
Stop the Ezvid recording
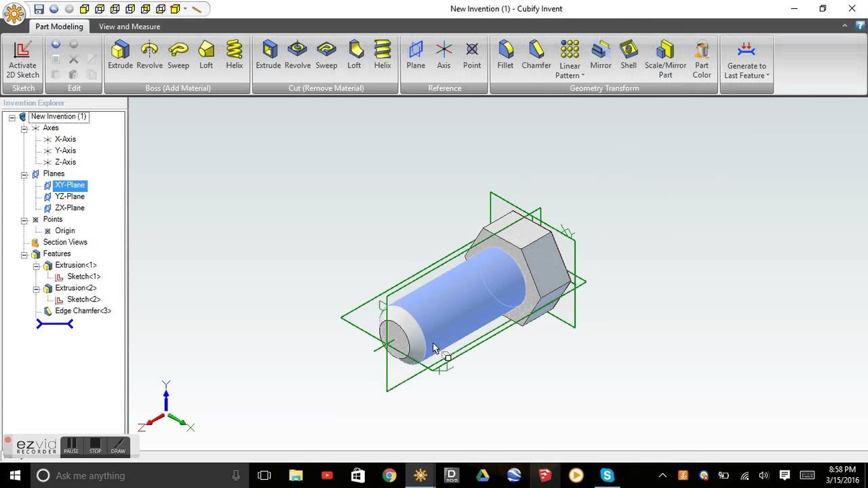tap(95, 446)
